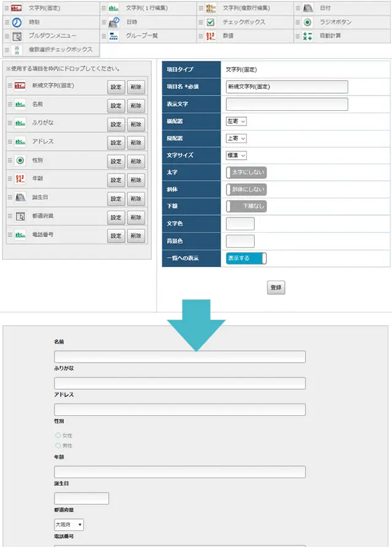Switch off 一覧への表示 toggle
Image resolution: width=392 pixels, height=547 pixels.
point(246,258)
